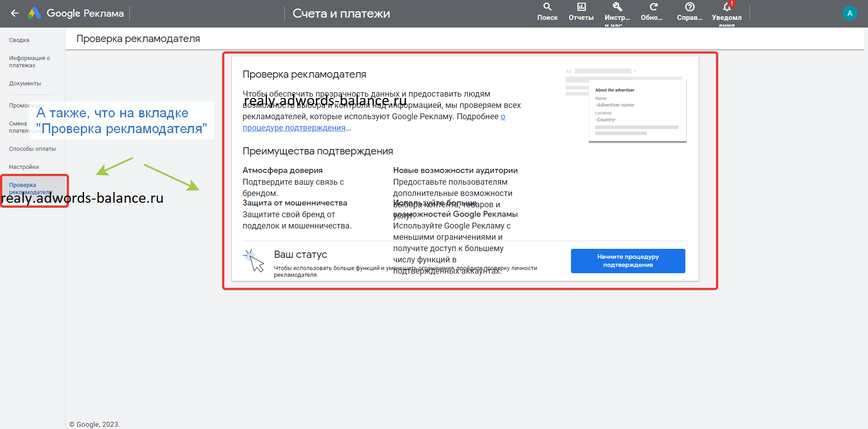Open the Справка help icon
The width and height of the screenshot is (868, 429).
pyautogui.click(x=689, y=7)
